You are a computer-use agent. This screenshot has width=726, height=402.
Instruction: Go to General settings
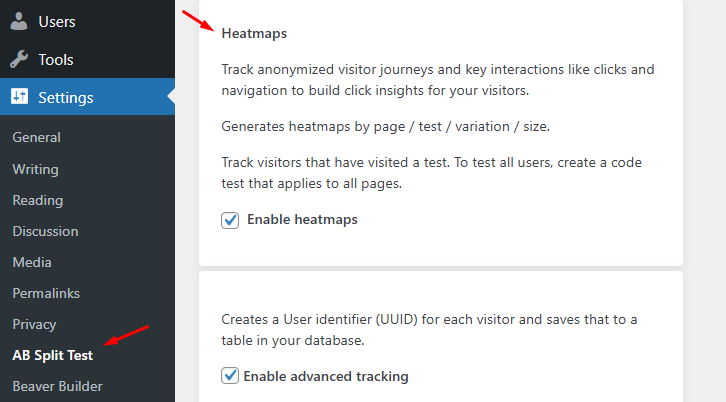[36, 138]
